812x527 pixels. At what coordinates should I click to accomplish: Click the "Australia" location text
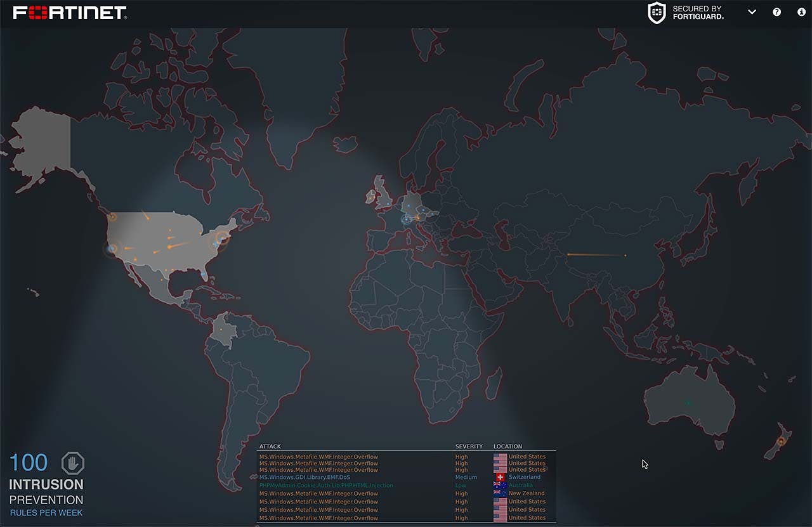coord(521,485)
